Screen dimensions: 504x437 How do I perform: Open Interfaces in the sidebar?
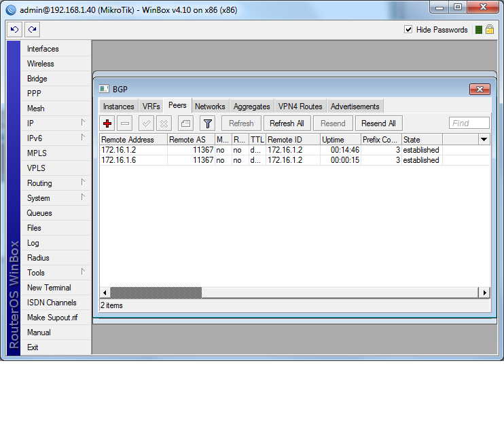[x=43, y=49]
